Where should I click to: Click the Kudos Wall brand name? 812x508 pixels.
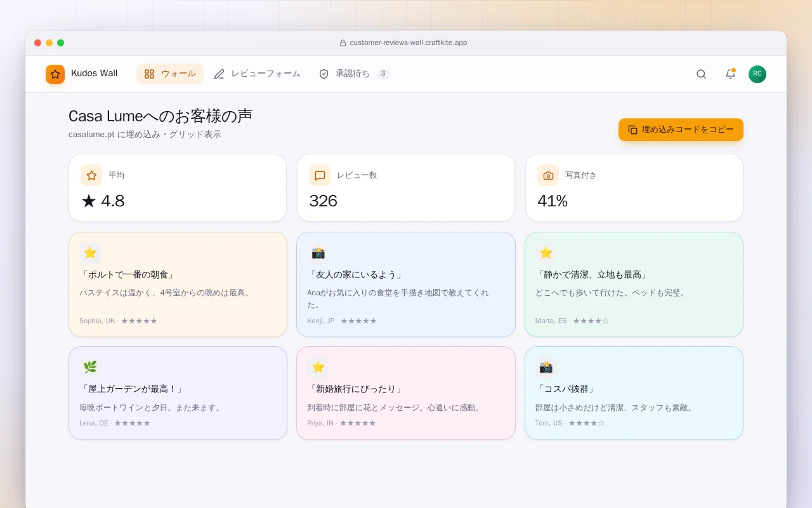coord(94,74)
